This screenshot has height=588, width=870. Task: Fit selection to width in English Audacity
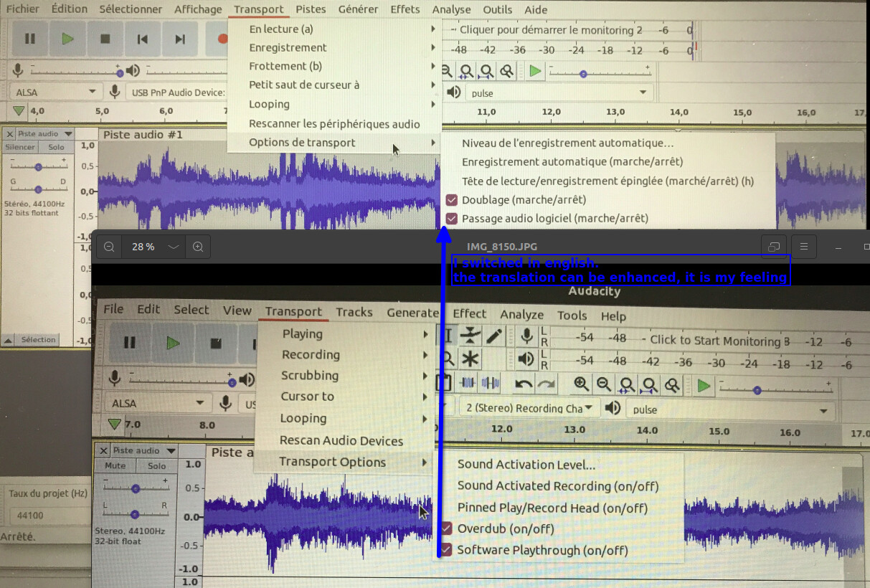click(627, 385)
